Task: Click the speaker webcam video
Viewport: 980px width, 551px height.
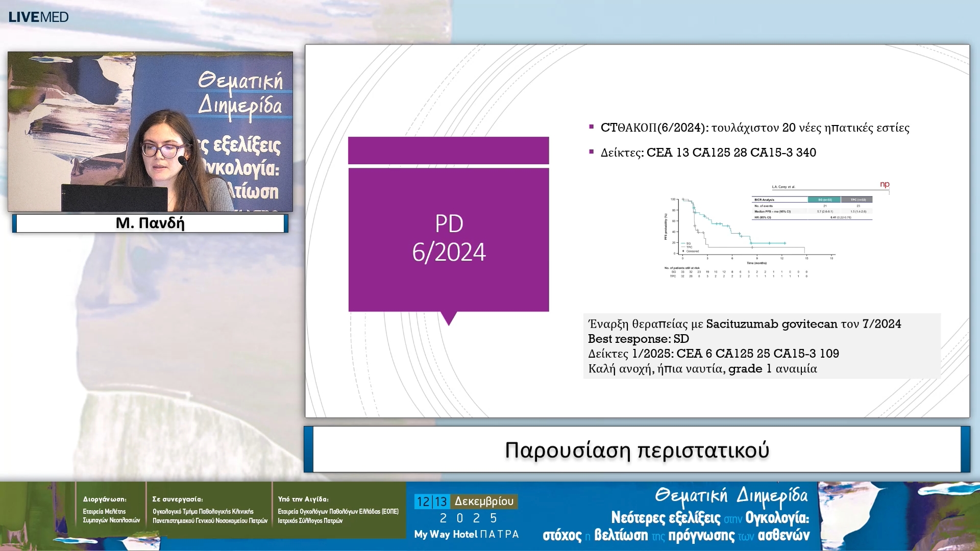Action: (150, 132)
